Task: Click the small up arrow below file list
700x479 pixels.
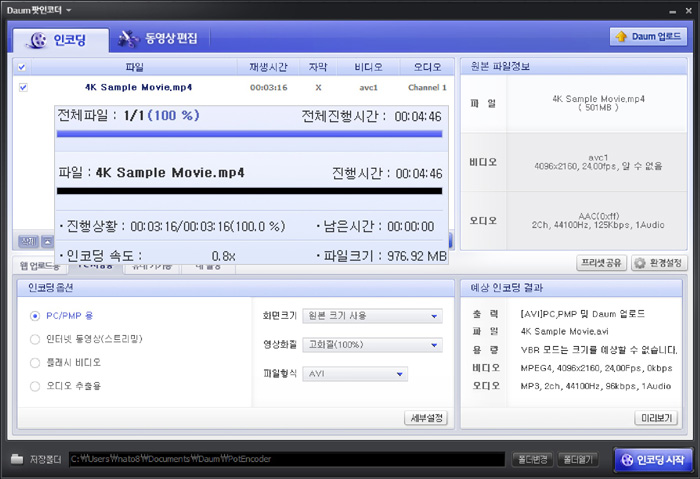Action: click(x=47, y=242)
